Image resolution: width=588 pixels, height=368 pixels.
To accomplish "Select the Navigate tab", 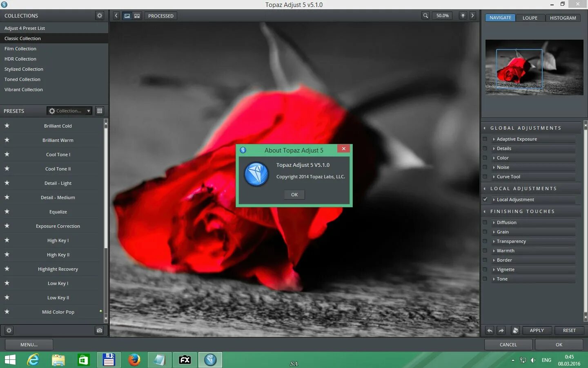I will (x=500, y=18).
